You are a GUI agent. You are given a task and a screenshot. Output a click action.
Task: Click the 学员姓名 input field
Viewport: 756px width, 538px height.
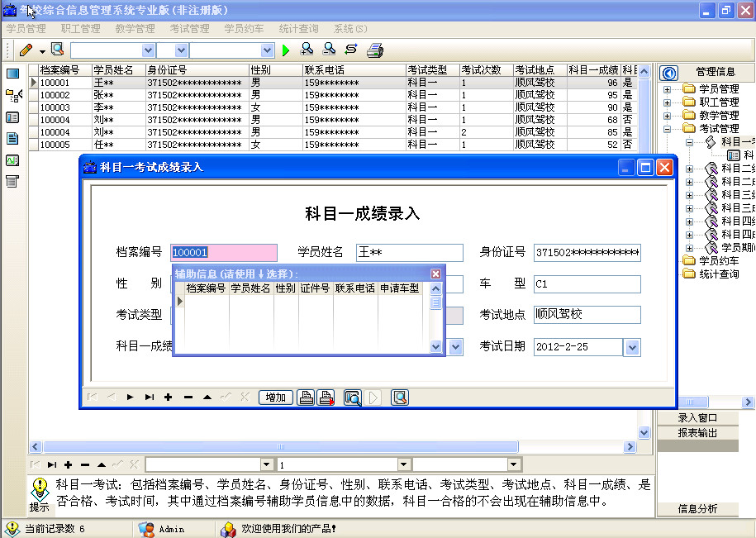(x=410, y=253)
